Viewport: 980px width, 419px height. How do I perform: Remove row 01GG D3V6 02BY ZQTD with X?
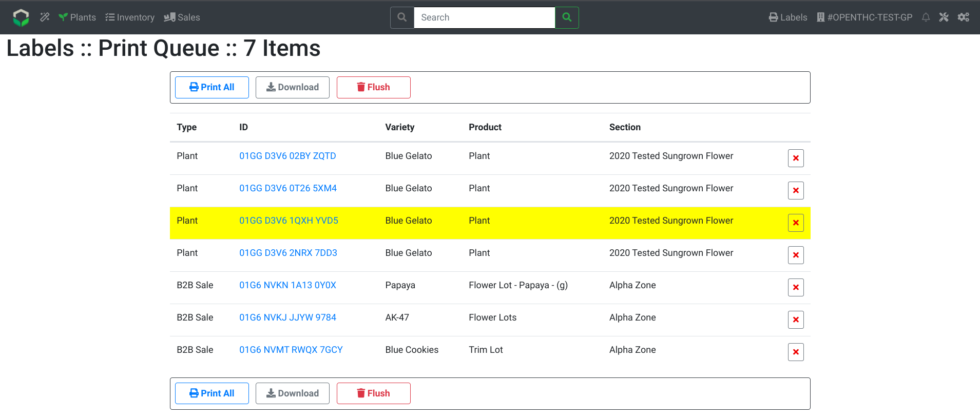[796, 158]
